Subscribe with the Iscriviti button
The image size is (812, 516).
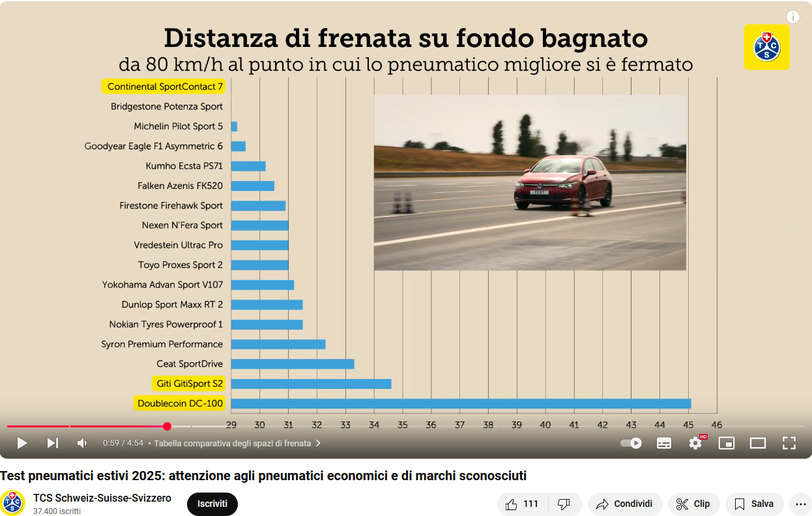(212, 504)
